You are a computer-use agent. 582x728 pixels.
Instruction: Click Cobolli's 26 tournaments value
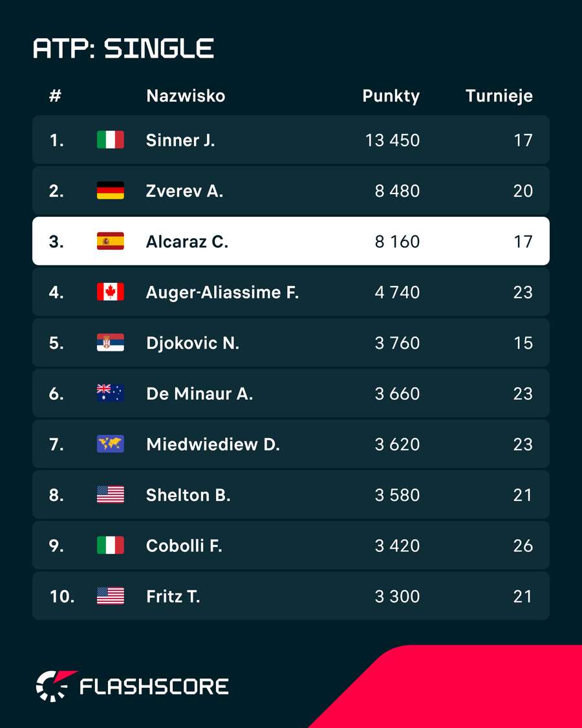(x=523, y=546)
